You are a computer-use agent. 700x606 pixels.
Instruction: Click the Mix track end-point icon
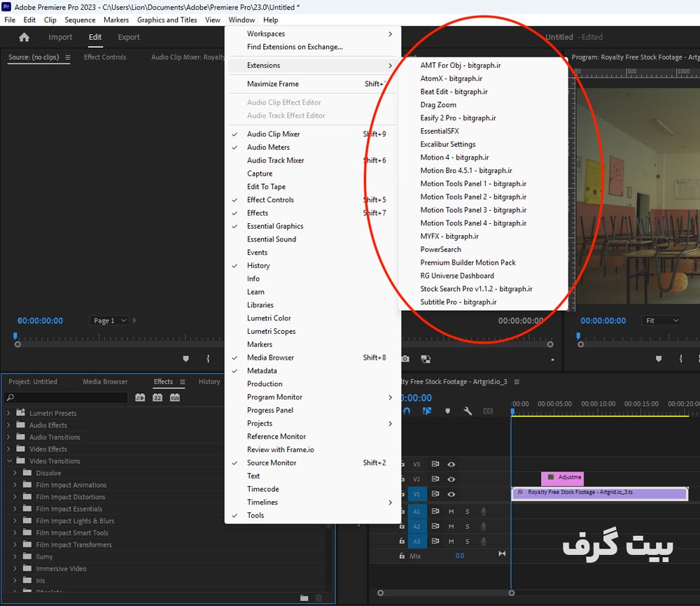click(502, 554)
